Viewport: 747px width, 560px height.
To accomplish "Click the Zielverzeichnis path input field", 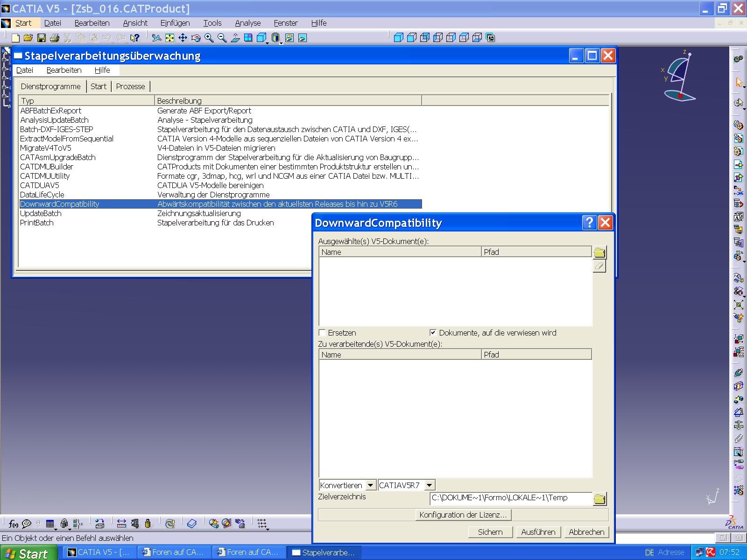I will (x=511, y=498).
